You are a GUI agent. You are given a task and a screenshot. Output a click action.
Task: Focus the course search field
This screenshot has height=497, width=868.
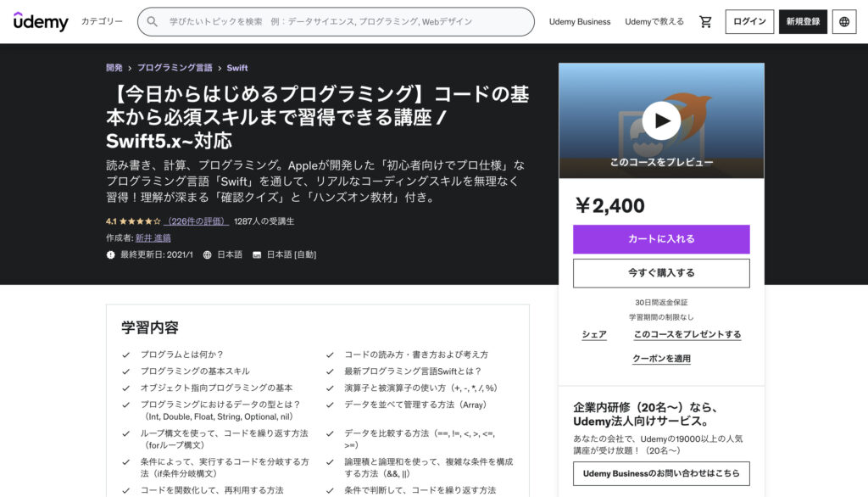pyautogui.click(x=336, y=21)
